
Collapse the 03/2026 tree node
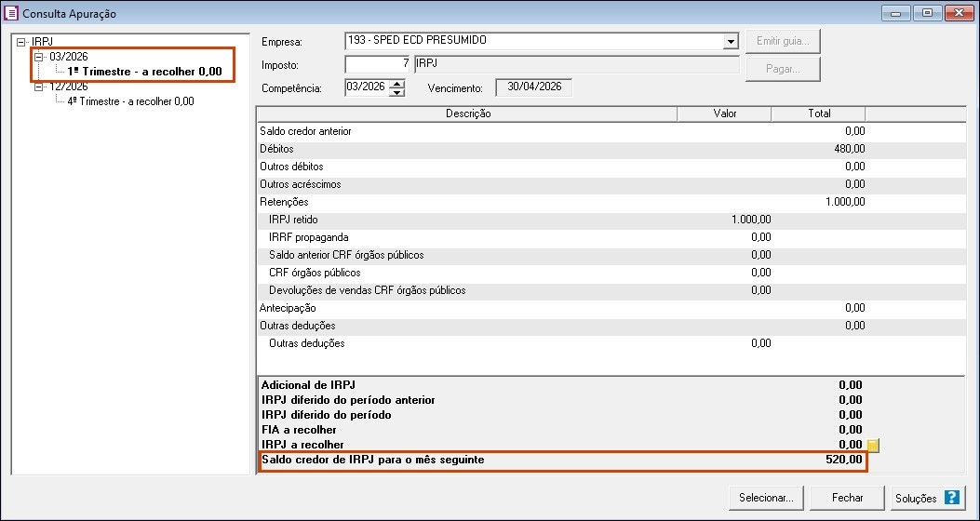point(39,57)
